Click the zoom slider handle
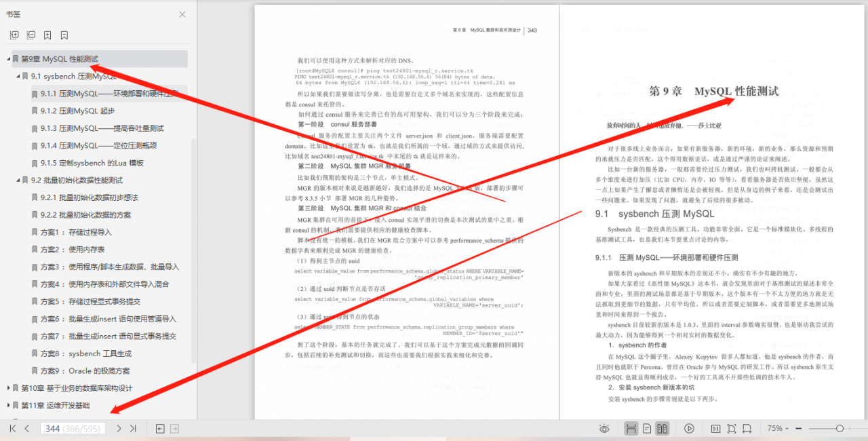 click(840, 428)
